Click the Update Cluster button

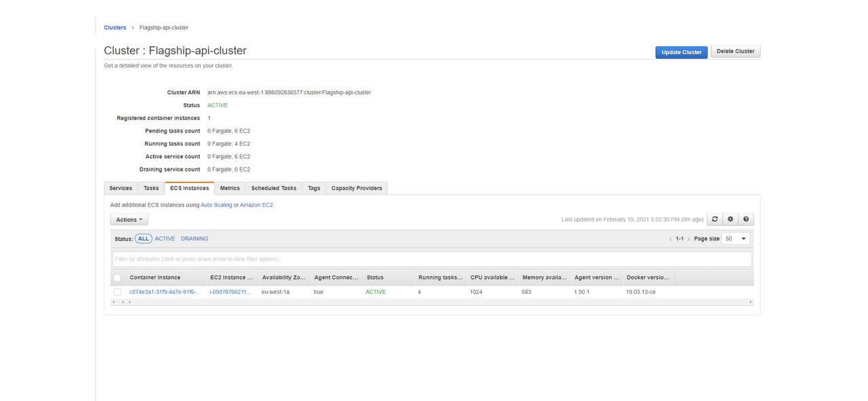pos(682,52)
